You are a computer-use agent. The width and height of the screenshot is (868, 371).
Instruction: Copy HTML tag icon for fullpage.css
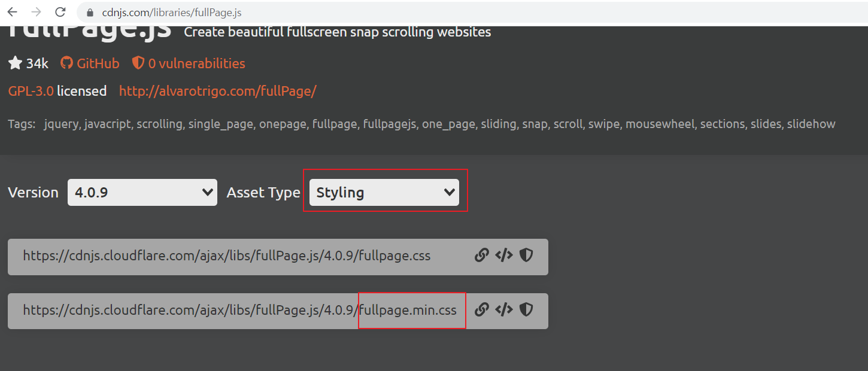504,256
